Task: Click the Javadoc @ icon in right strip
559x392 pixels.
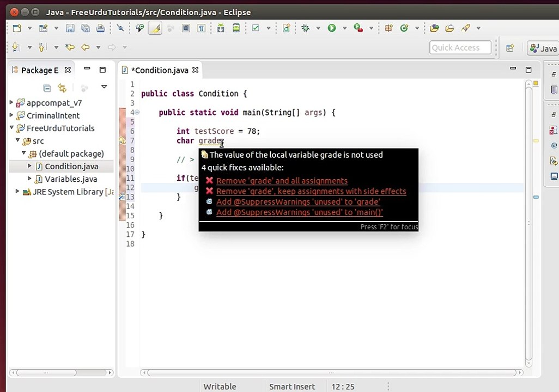Action: (x=554, y=145)
